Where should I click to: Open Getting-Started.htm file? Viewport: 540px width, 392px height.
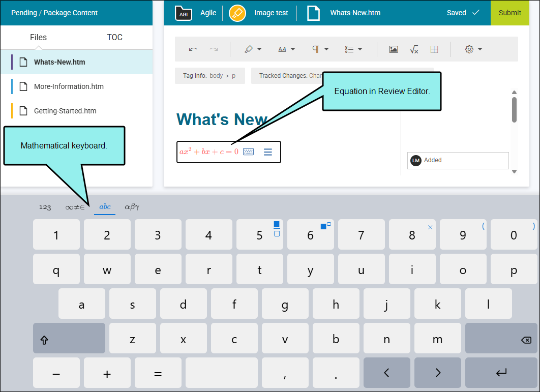tap(76, 111)
